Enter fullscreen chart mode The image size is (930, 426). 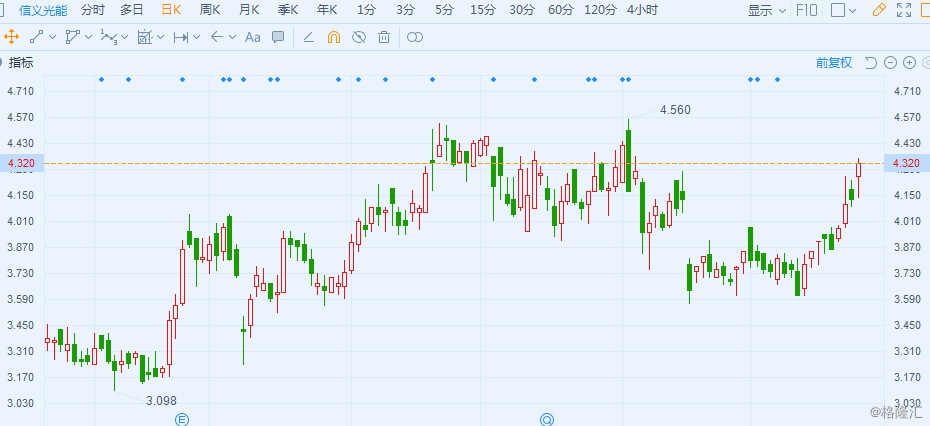(903, 10)
